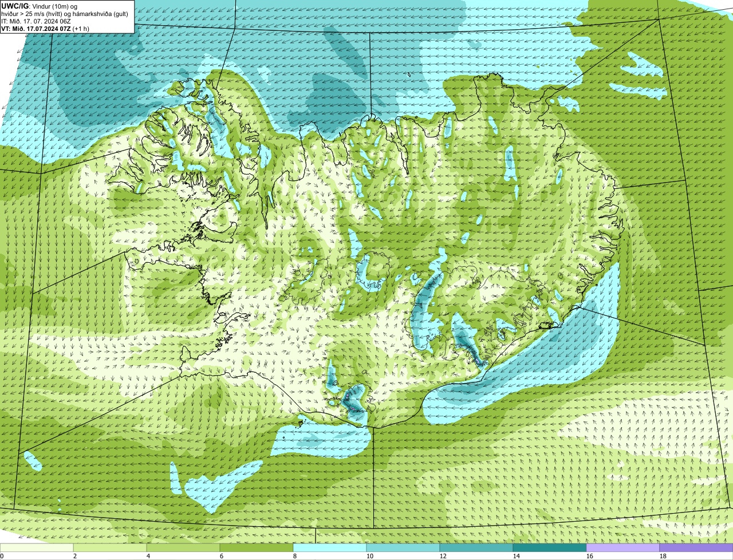Screen dimensions: 733x560
Task: Click the legend scale label '16'
Action: (589, 556)
